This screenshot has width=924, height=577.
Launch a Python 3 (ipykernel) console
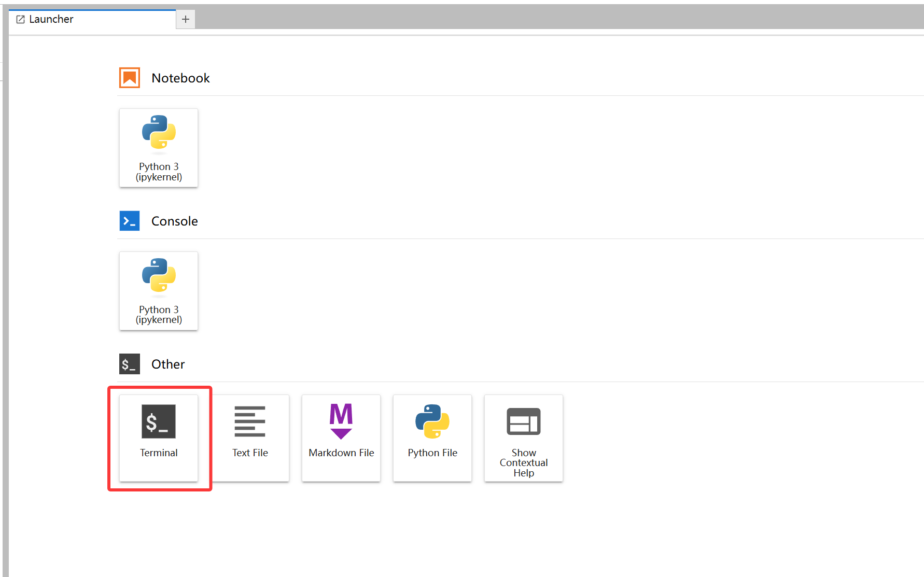[159, 291]
